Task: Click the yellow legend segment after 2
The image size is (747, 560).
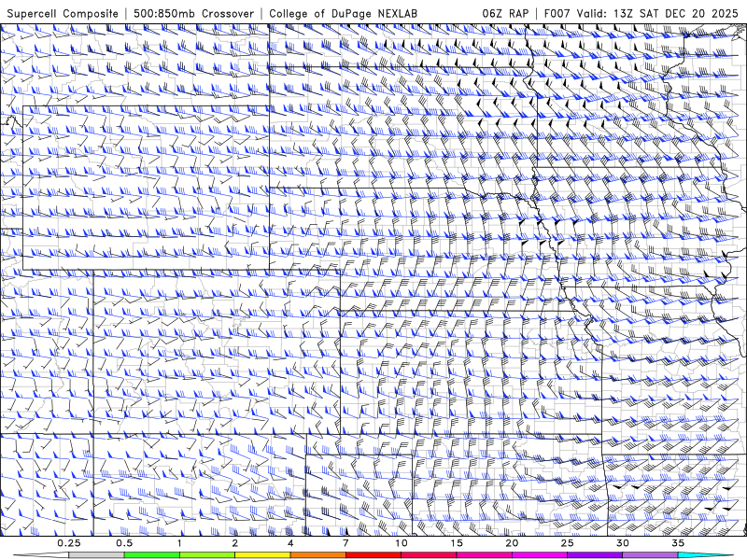Action: tap(262, 555)
